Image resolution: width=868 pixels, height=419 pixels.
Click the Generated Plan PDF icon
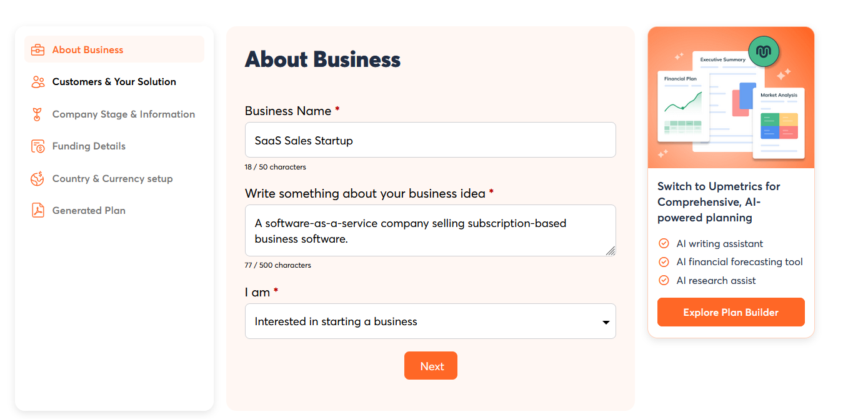pos(37,211)
